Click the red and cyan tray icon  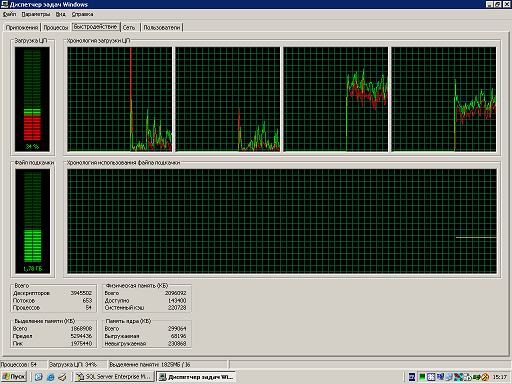point(458,377)
